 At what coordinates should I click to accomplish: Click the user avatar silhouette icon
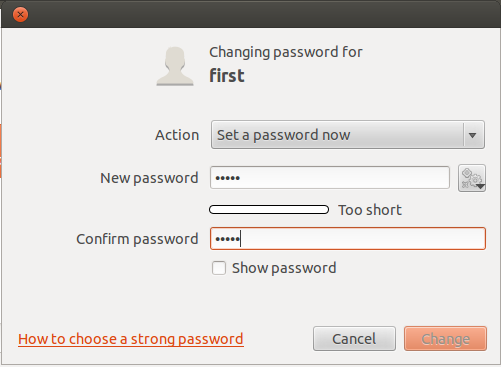coord(175,66)
